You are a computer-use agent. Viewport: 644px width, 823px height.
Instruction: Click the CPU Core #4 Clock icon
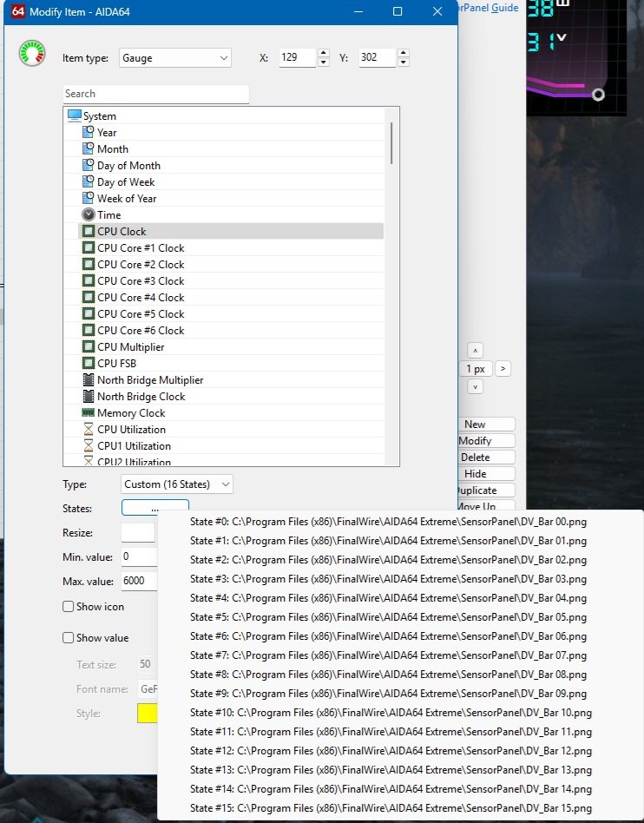[89, 297]
